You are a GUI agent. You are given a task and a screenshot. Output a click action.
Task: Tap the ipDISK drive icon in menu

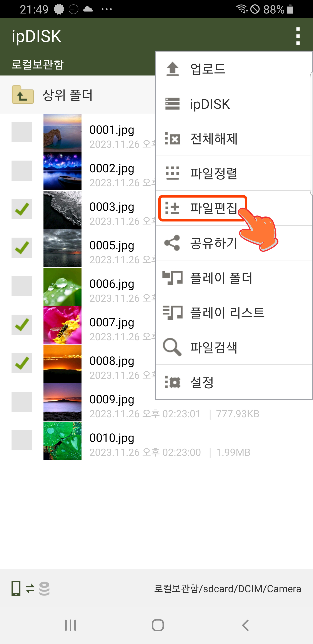(172, 104)
